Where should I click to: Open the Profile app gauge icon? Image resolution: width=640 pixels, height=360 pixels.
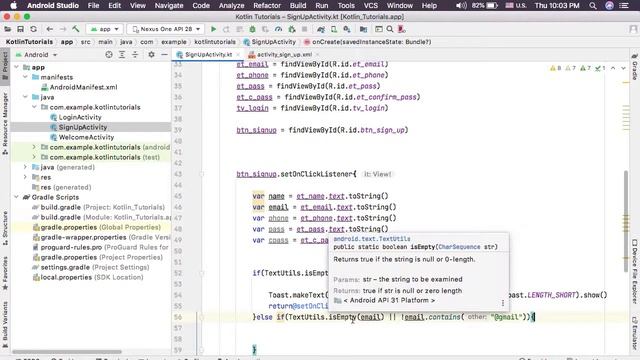278,29
